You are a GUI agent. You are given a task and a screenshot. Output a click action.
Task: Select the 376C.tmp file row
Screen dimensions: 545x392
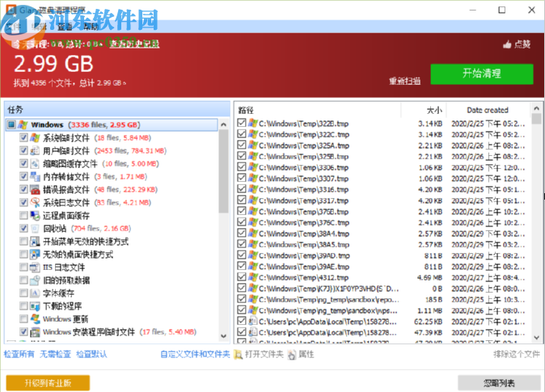click(x=382, y=222)
